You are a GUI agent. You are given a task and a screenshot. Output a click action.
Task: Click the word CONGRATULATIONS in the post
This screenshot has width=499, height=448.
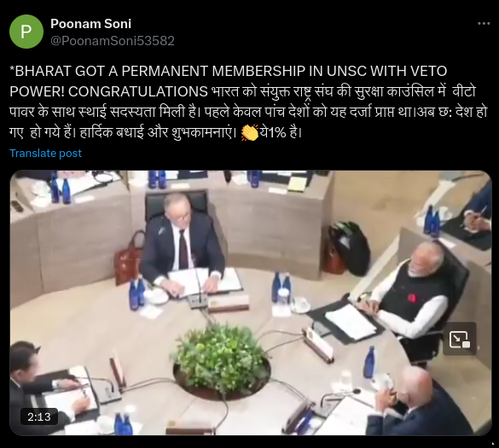click(138, 91)
